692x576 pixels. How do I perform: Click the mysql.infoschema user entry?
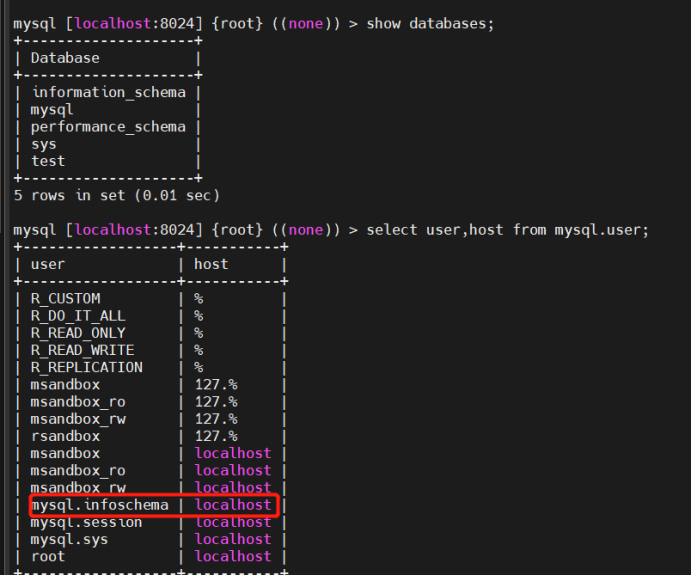pos(100,505)
